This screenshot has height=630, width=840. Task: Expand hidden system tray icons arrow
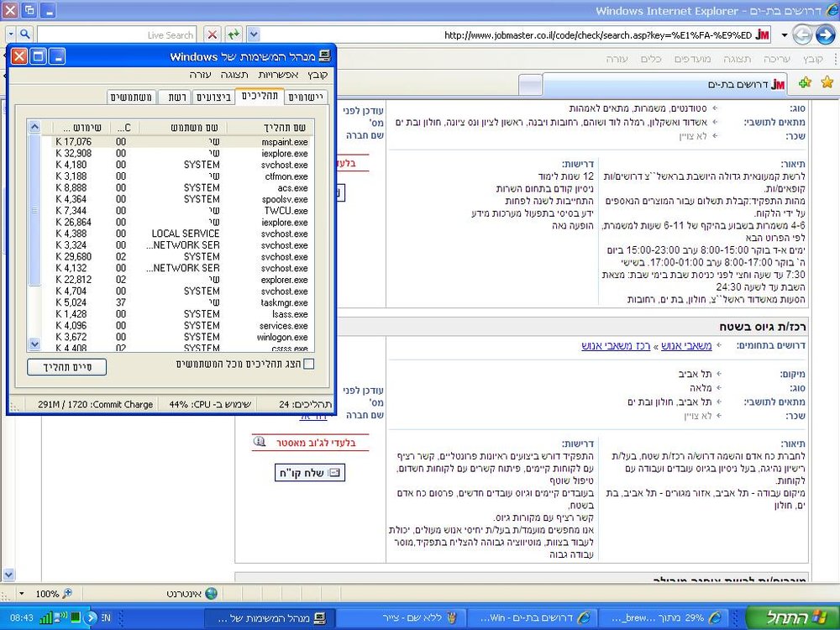click(x=92, y=617)
